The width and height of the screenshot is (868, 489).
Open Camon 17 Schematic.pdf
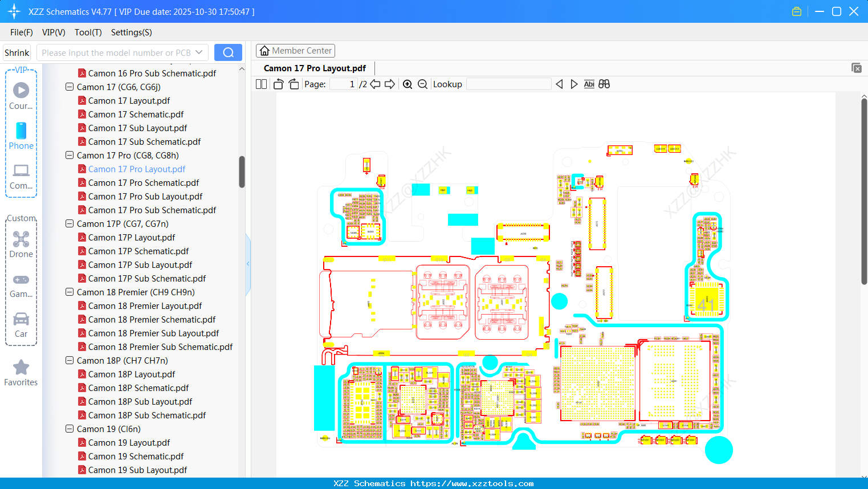(x=136, y=115)
